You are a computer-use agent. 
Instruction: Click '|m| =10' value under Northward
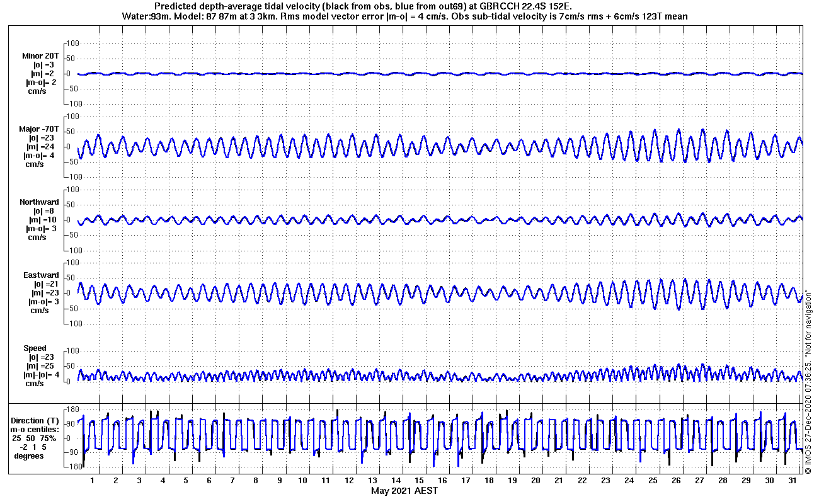tap(43, 220)
